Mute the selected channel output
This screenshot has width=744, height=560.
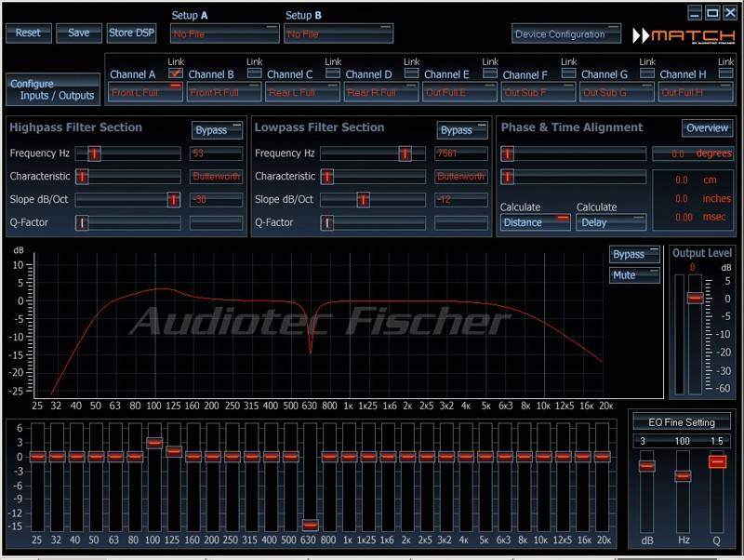[634, 275]
